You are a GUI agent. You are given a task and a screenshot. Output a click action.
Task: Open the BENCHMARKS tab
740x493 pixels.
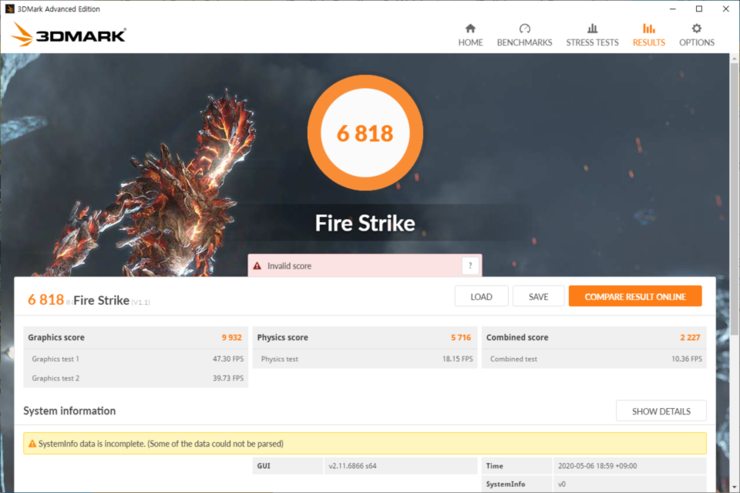524,35
